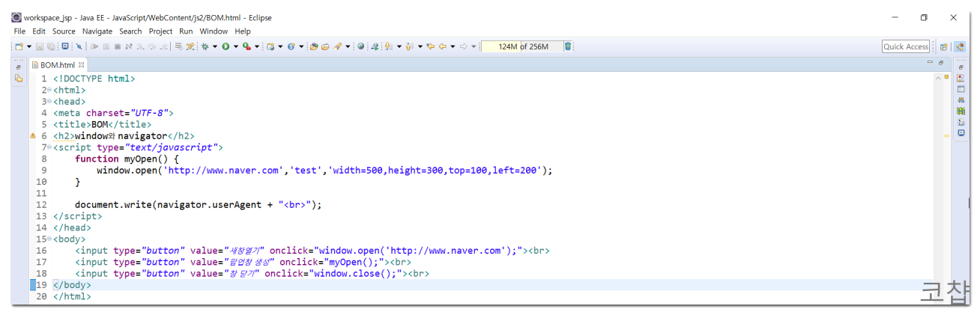Screen dimensions: 980x315
Task: Click the Save All toolbar icon
Action: click(x=50, y=46)
